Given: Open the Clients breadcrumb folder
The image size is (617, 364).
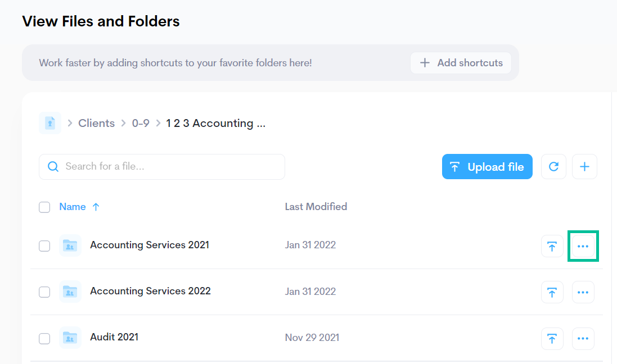Looking at the screenshot, I should (96, 123).
